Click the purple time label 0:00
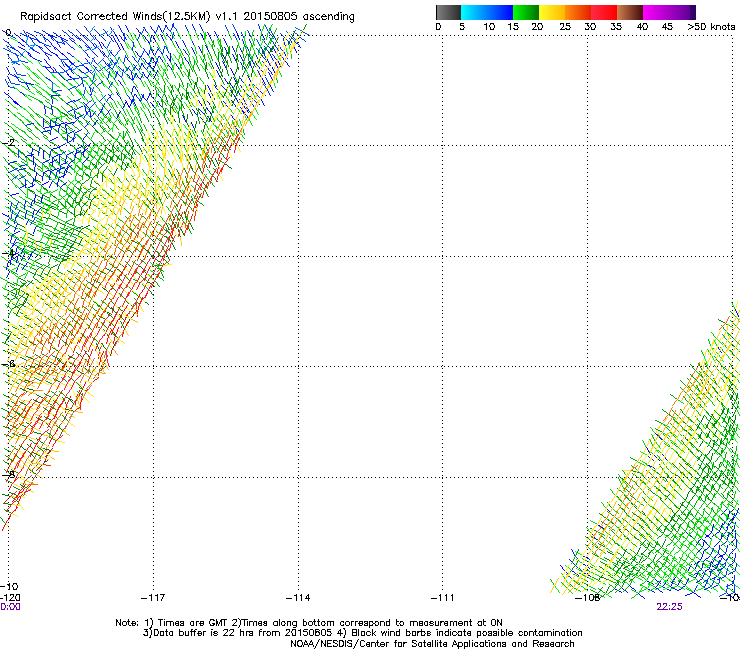This screenshot has height=650, width=740. [x=10, y=607]
